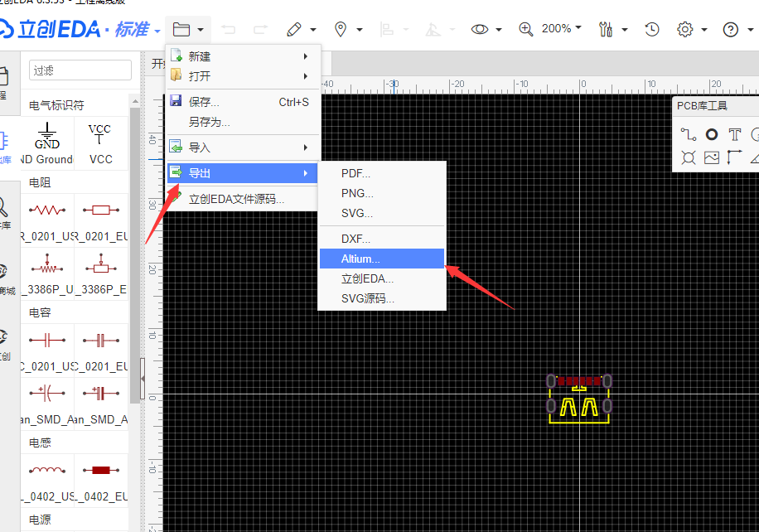
Task: Open the settings gear icon
Action: 684,30
